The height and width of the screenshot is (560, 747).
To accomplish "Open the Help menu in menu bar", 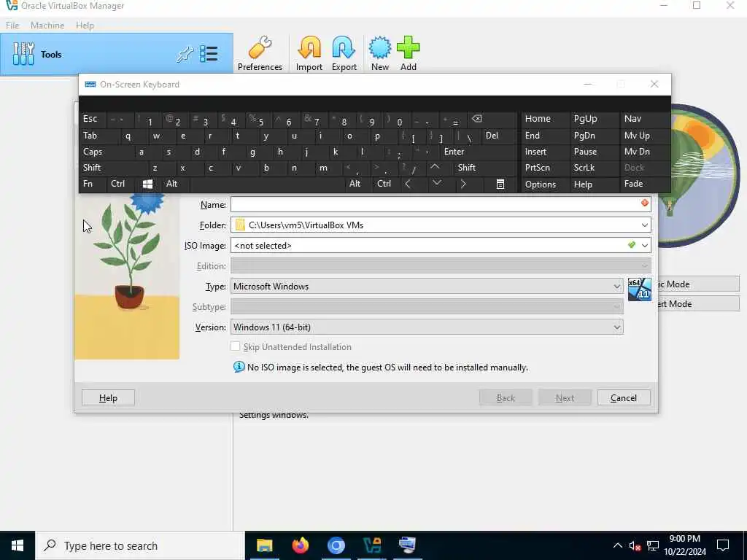I will (x=85, y=26).
